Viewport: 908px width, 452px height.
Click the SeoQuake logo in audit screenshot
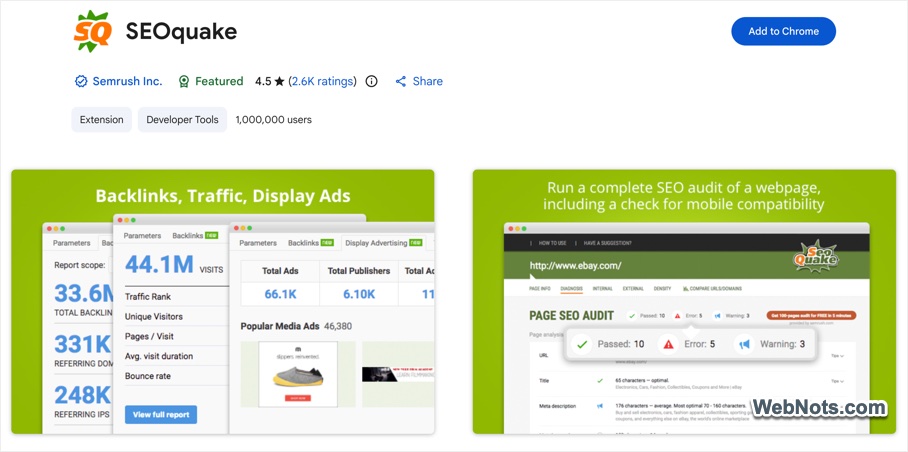pyautogui.click(x=816, y=256)
